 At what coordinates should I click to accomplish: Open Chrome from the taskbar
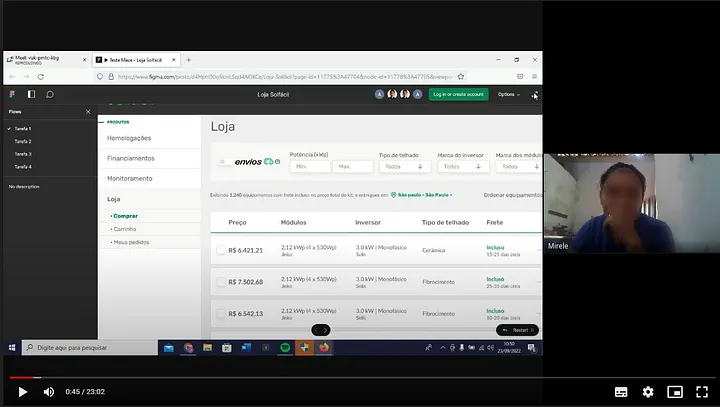(188, 348)
